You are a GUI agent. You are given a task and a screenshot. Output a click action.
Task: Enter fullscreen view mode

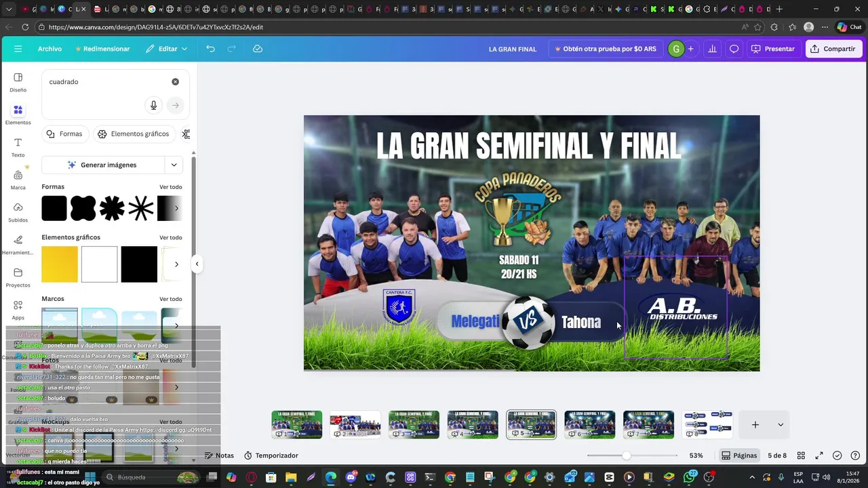(819, 455)
